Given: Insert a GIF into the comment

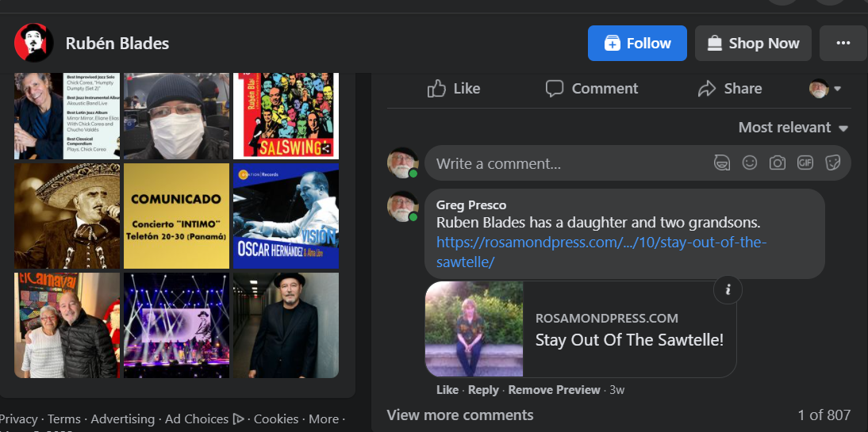Looking at the screenshot, I should pyautogui.click(x=805, y=163).
